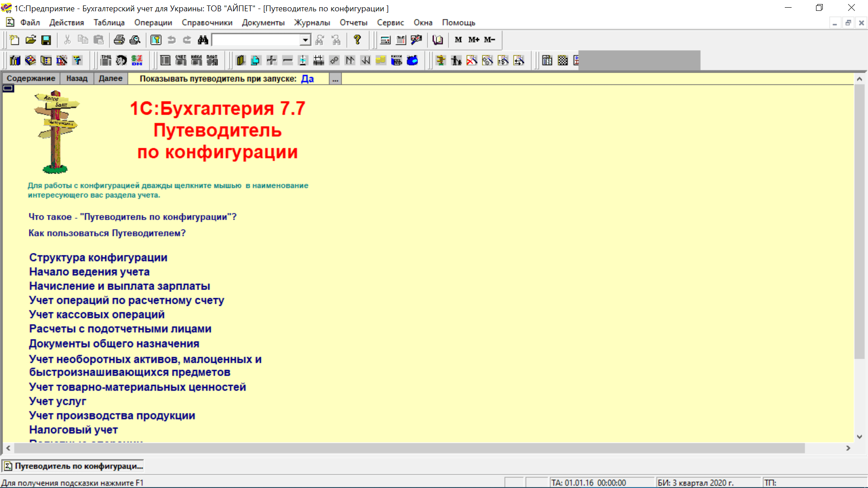The image size is (868, 488).
Task: Click the gold coins icon
Action: pos(381,60)
